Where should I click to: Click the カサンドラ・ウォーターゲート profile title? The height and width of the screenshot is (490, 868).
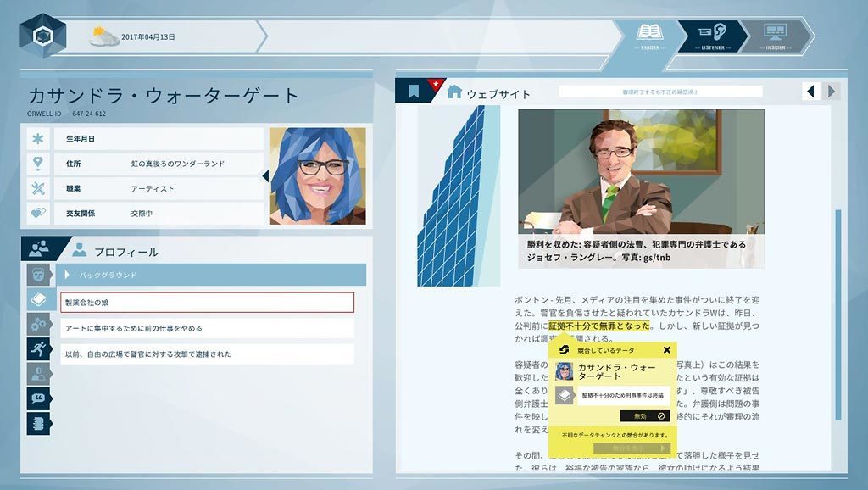[x=164, y=96]
